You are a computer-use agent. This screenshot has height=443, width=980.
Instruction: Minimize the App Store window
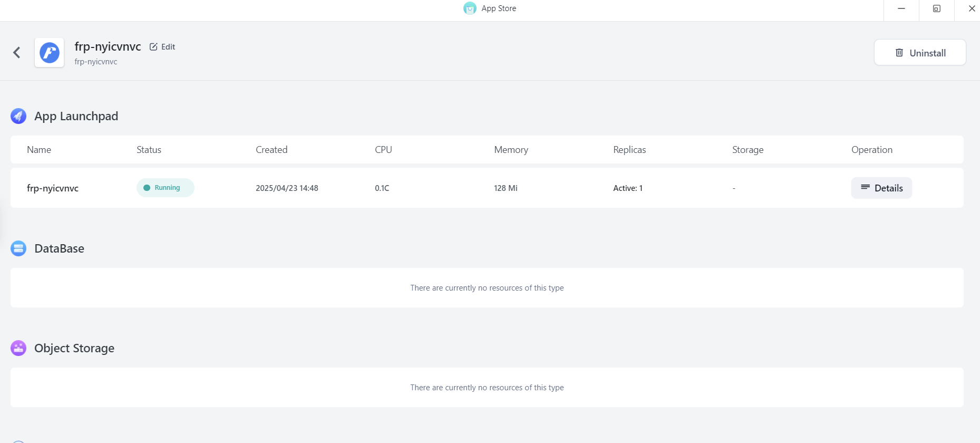click(901, 8)
